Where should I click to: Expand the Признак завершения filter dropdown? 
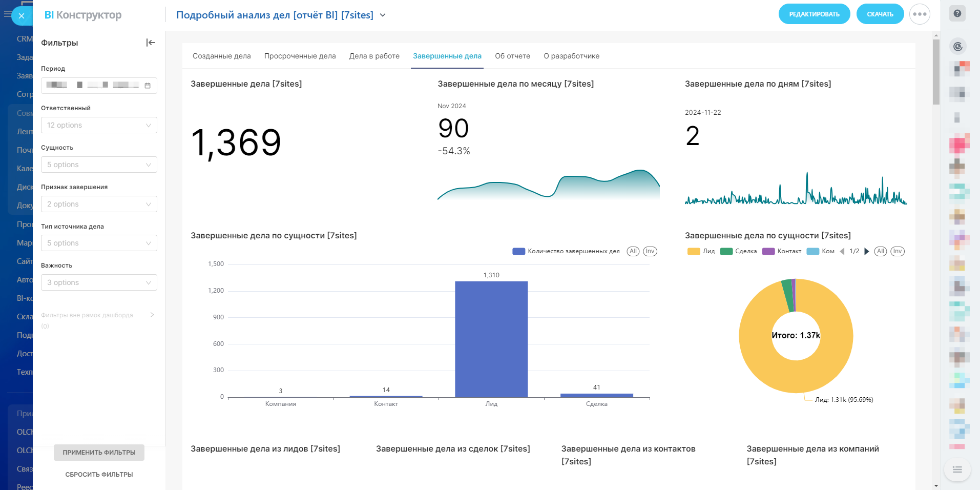tap(99, 204)
